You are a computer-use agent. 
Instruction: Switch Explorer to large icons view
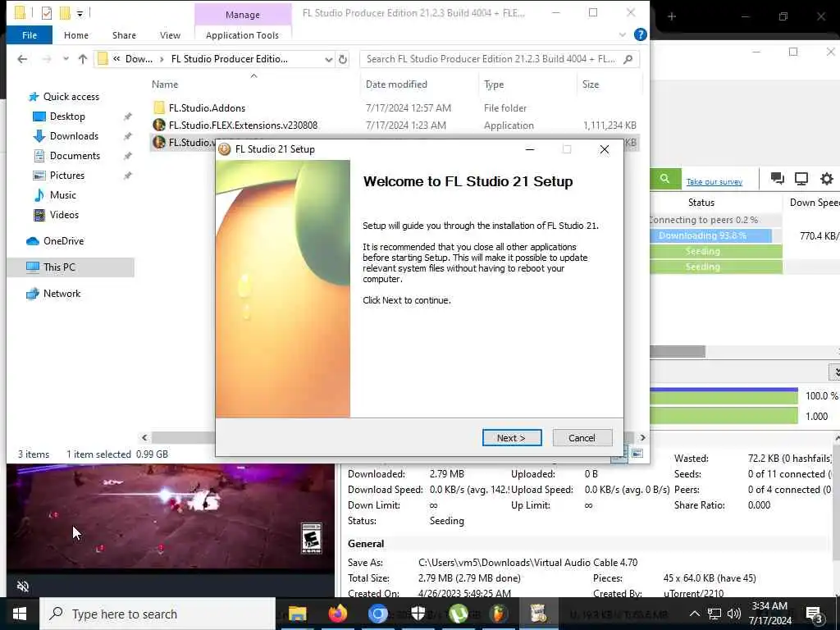point(637,454)
